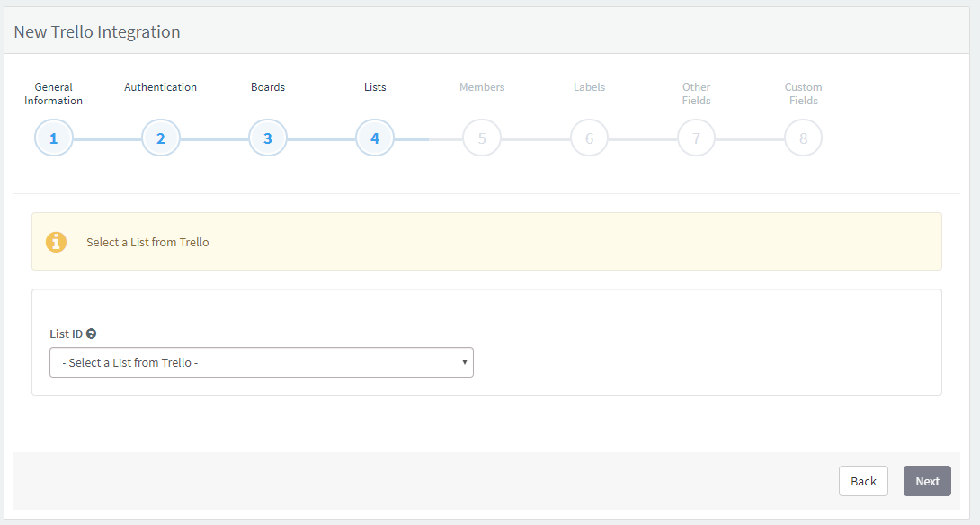Click the Authentication step label
This screenshot has height=525, width=980.
[161, 87]
